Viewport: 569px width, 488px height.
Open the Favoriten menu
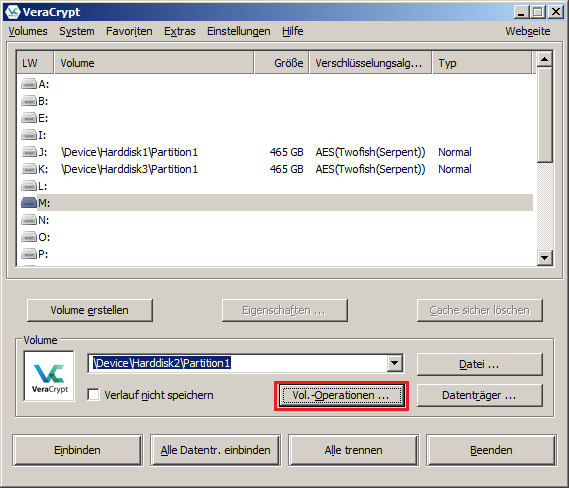129,31
